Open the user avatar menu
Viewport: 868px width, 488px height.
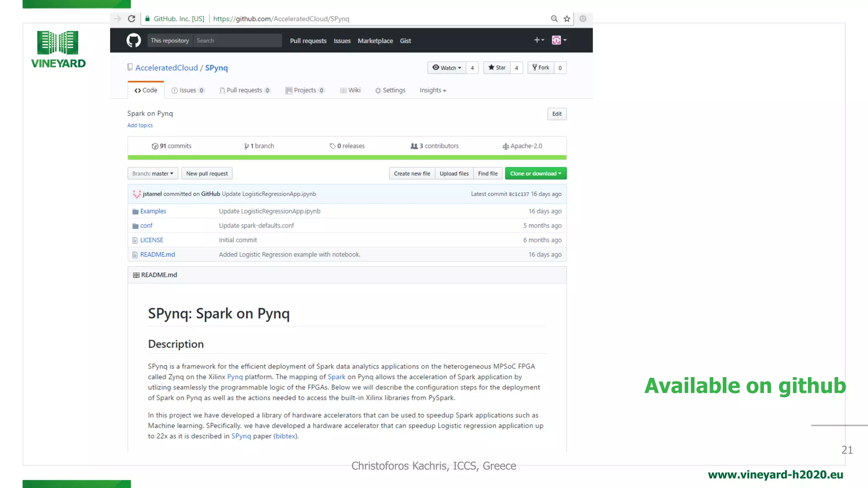coord(559,40)
